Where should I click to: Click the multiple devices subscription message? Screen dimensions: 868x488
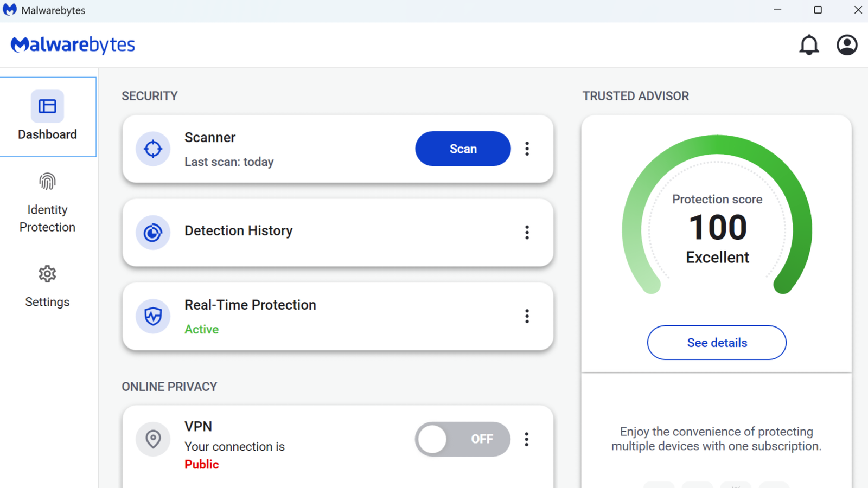click(717, 439)
